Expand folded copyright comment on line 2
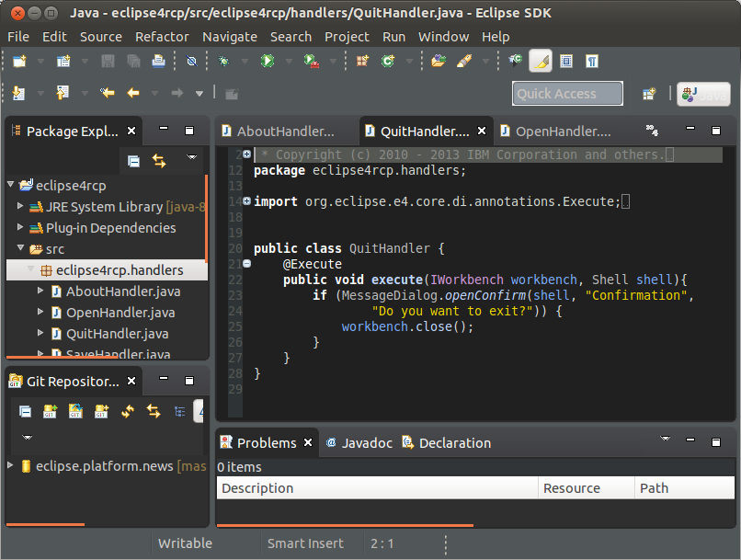This screenshot has width=741, height=560. coord(246,154)
